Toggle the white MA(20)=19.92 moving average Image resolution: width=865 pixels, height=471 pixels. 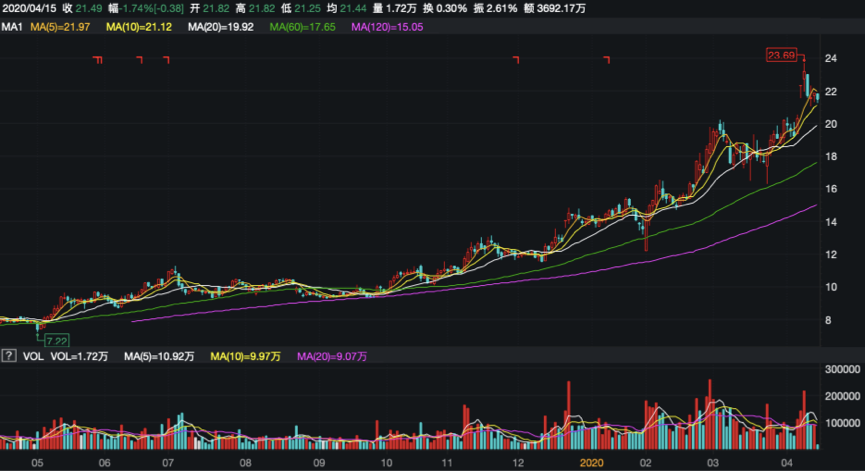(224, 27)
